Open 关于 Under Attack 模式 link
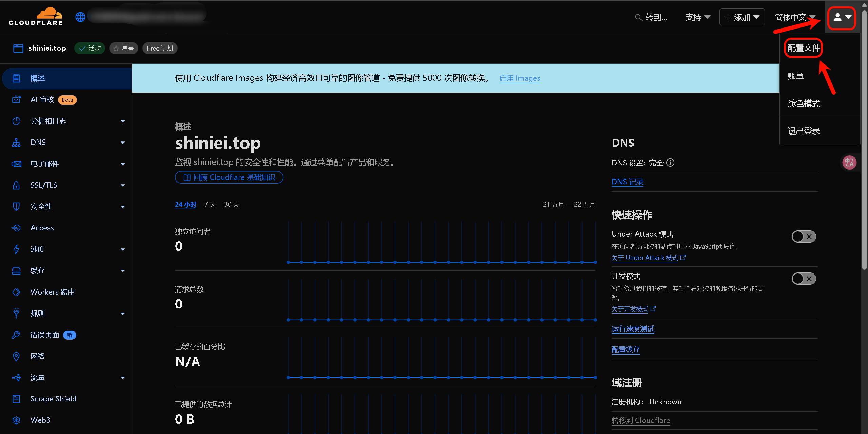Screen dimensions: 868x434 tap(648, 258)
